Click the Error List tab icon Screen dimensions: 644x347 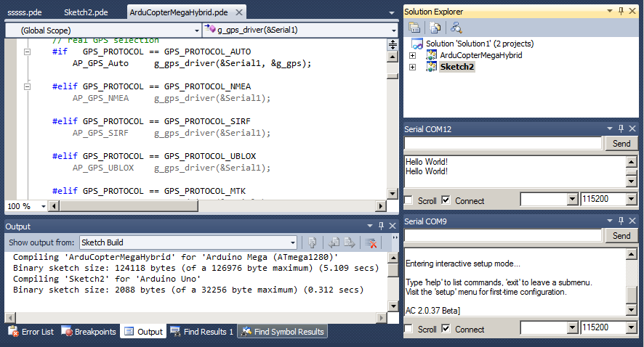13,331
